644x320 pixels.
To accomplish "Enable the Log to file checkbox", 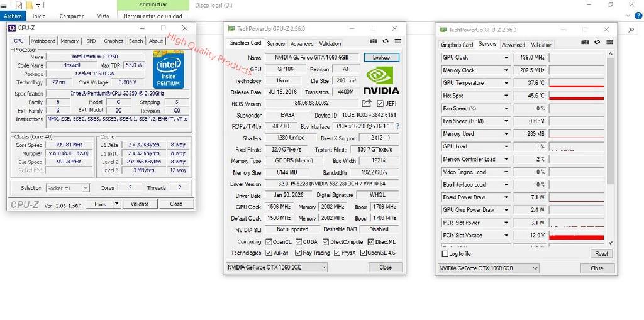I will pyautogui.click(x=445, y=254).
